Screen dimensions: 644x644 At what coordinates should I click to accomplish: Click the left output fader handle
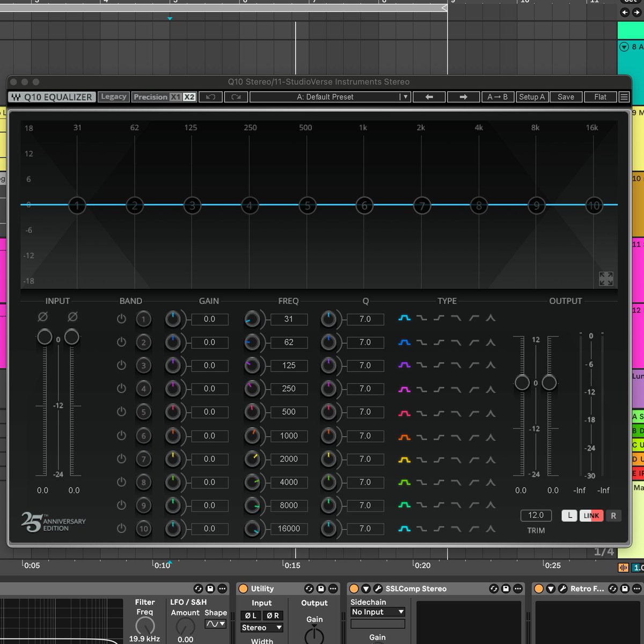[x=522, y=382]
